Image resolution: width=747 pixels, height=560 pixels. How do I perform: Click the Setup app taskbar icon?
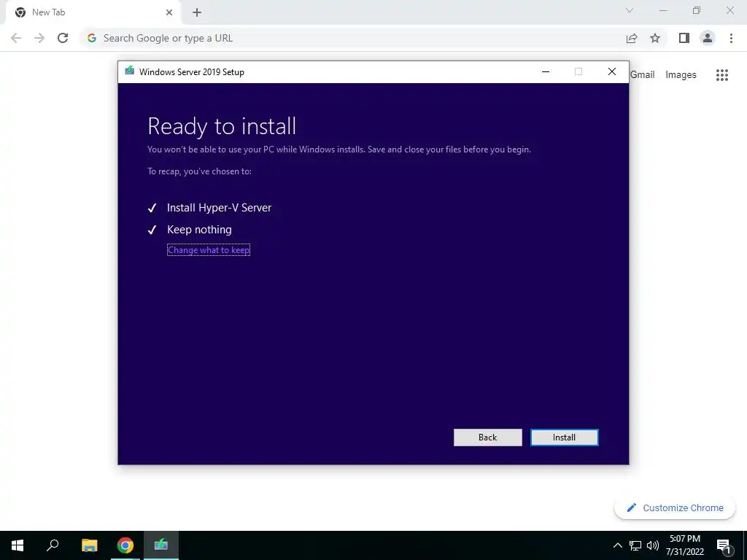click(161, 545)
